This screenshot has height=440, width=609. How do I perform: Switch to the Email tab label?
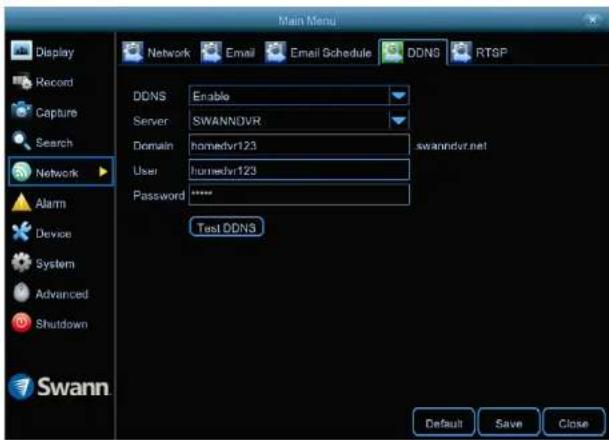pos(240,53)
